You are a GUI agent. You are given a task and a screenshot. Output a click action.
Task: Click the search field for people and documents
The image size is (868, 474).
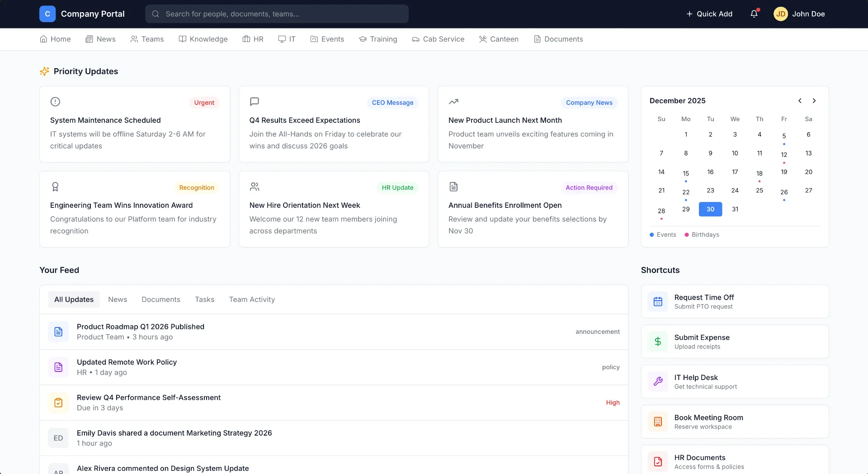pyautogui.click(x=277, y=14)
